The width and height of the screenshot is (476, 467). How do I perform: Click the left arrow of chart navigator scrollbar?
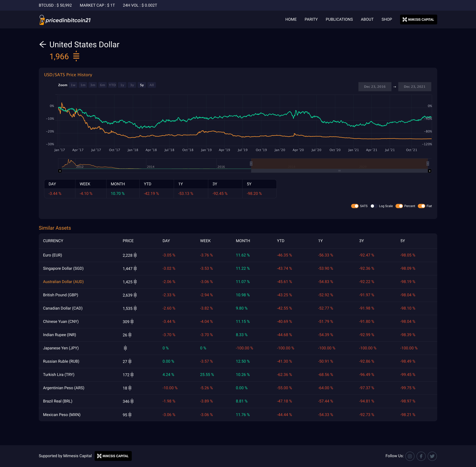click(x=60, y=171)
